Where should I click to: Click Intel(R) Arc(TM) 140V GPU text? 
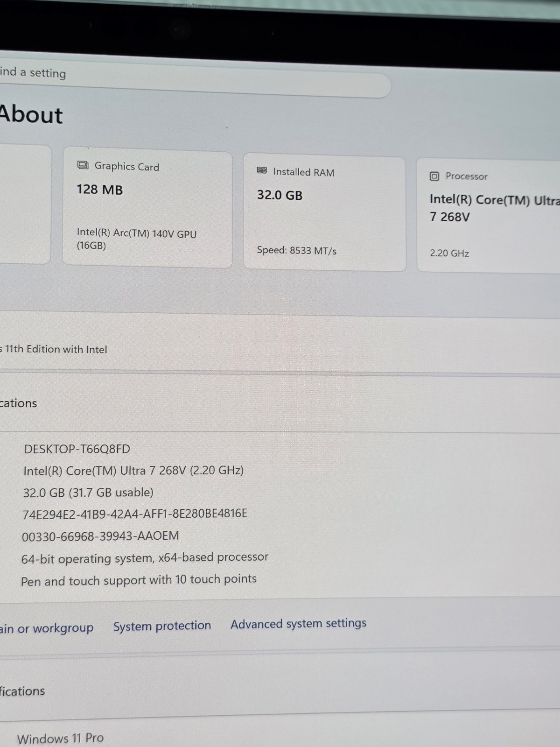tap(137, 239)
